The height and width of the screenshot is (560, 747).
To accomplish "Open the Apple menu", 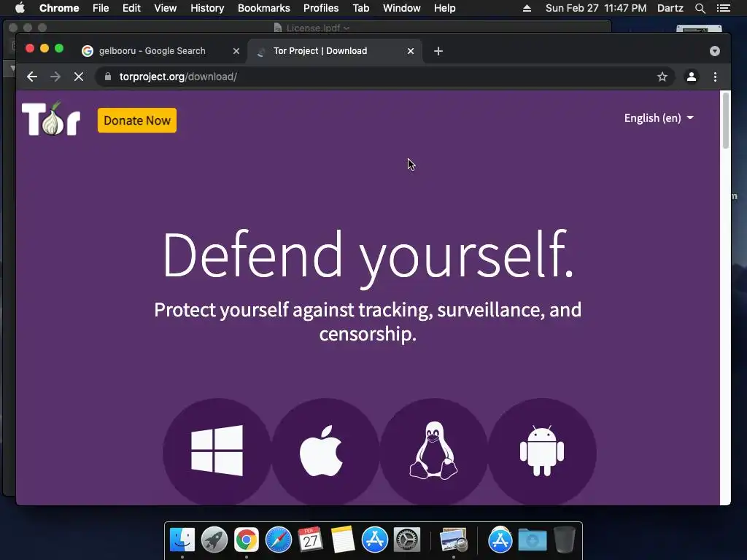I will pos(20,8).
